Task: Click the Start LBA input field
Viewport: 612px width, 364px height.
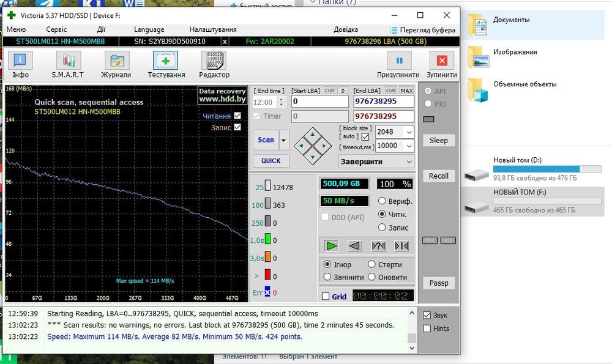Action: pos(319,102)
